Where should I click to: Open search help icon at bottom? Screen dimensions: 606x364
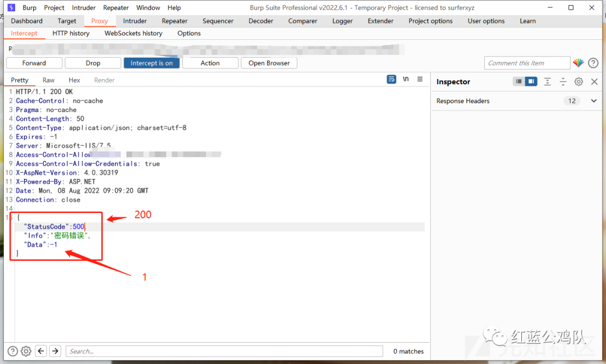click(x=13, y=351)
